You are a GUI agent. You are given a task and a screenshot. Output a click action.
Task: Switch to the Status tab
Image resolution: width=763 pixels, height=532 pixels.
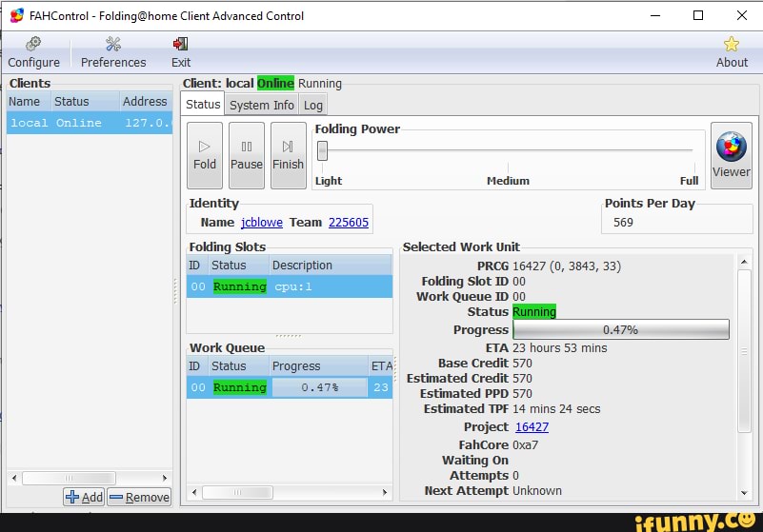[203, 104]
